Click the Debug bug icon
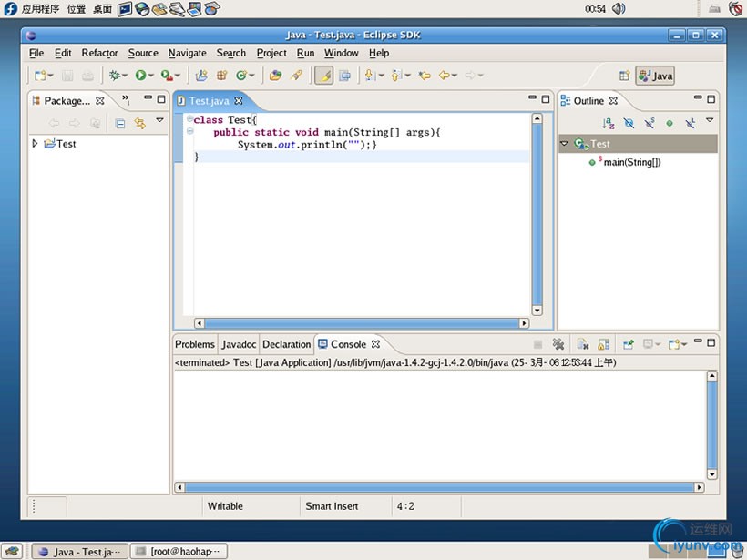 click(114, 76)
